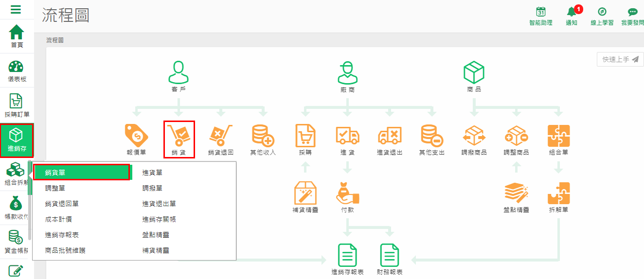Open 資金帳務 sidebar item
This screenshot has width=644, height=279.
(x=17, y=243)
